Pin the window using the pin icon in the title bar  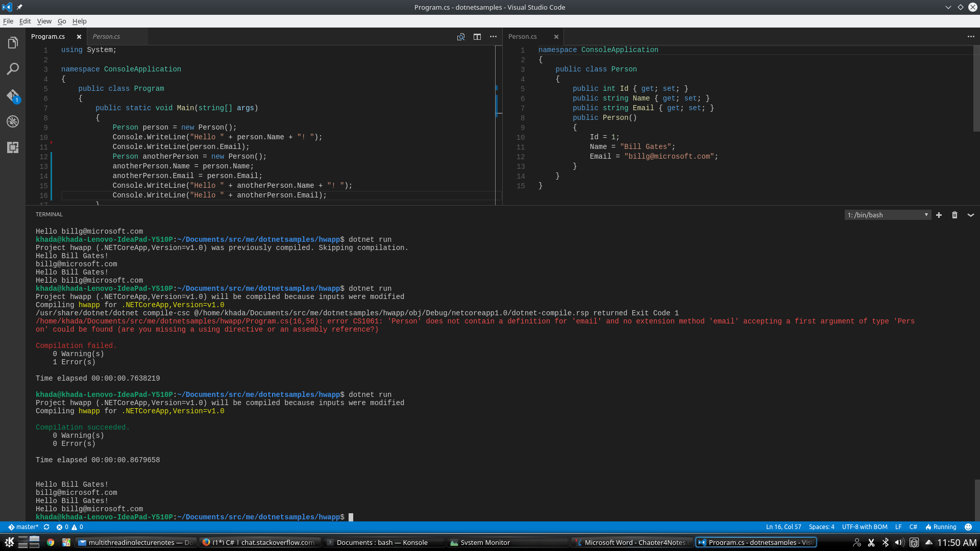[x=19, y=7]
